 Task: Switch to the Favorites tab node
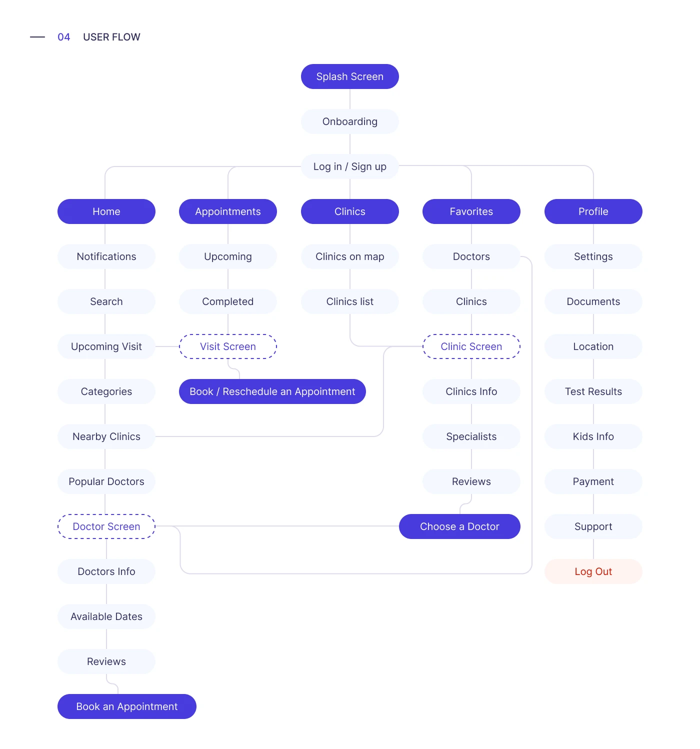pyautogui.click(x=471, y=211)
